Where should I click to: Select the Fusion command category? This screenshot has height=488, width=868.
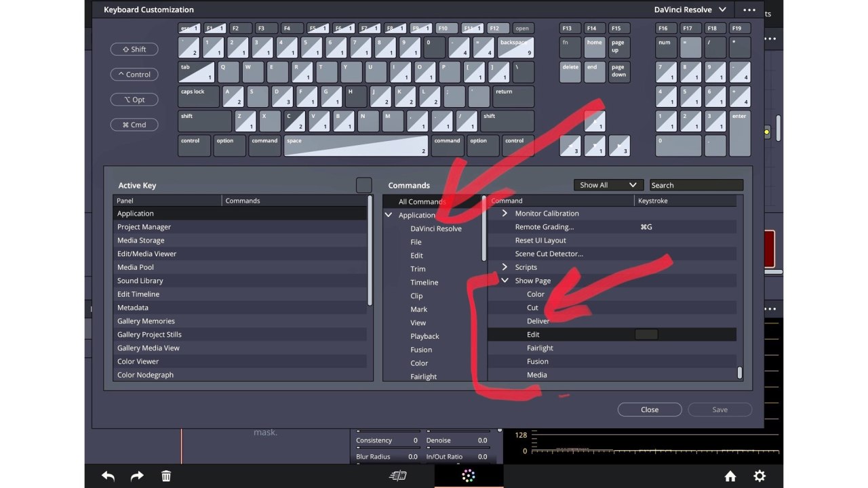click(421, 350)
